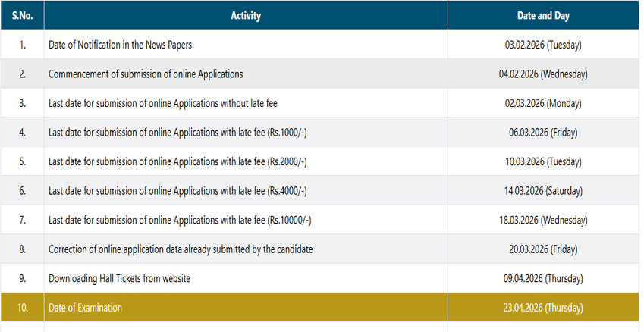Select the late fee Rs.2000 activity text
Image resolution: width=644 pixels, height=332 pixels.
tap(177, 161)
